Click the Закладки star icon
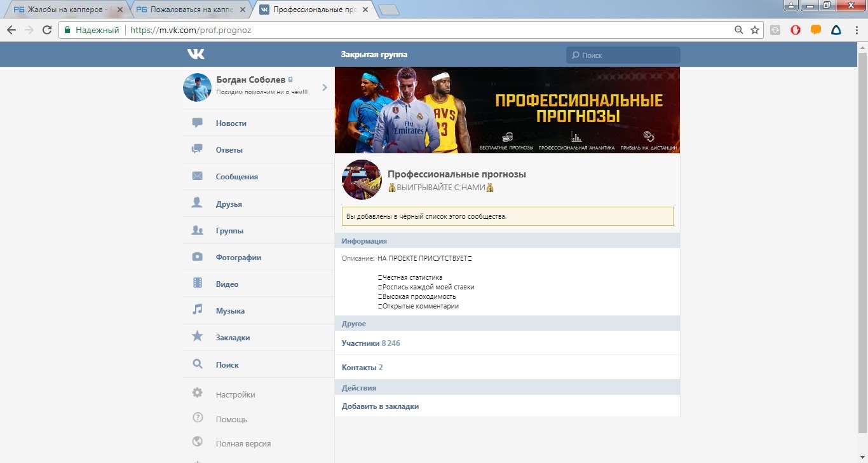 coord(198,337)
